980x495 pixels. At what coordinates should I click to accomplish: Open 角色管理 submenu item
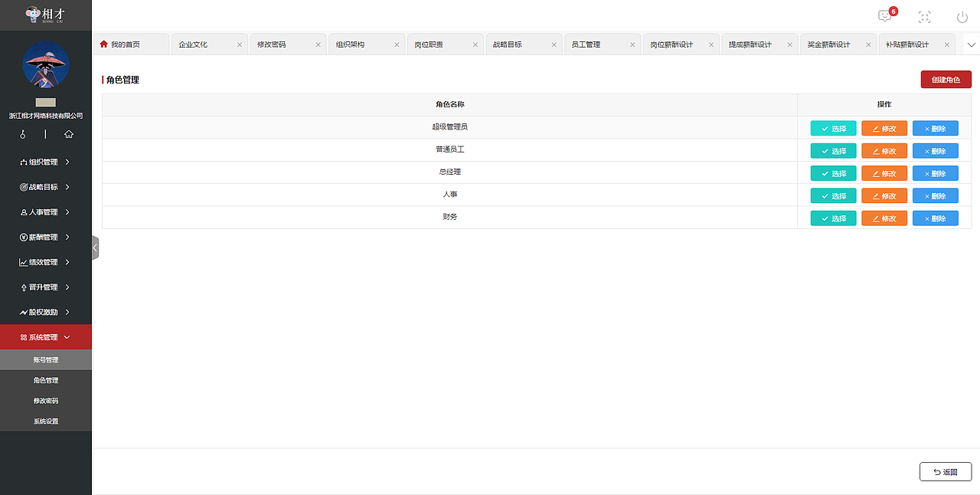(46, 380)
